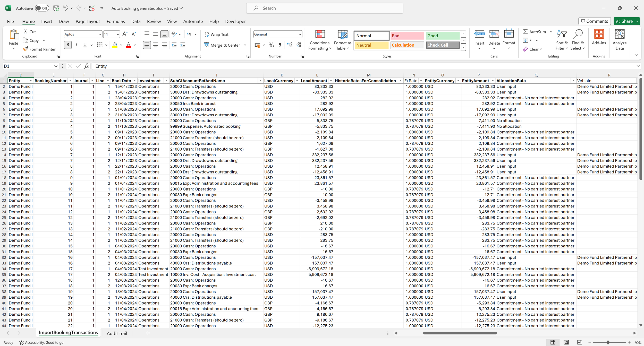Screen dimensions: 644x346
Task: Open the BookDate column filter dropdown
Action: coord(134,81)
